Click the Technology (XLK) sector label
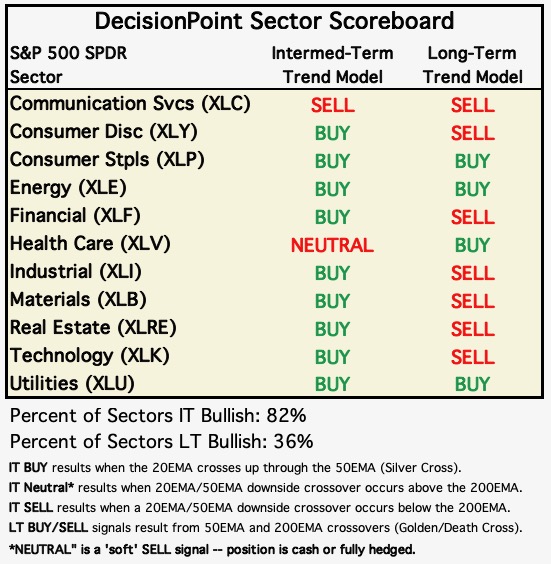The height and width of the screenshot is (564, 551). (x=90, y=356)
